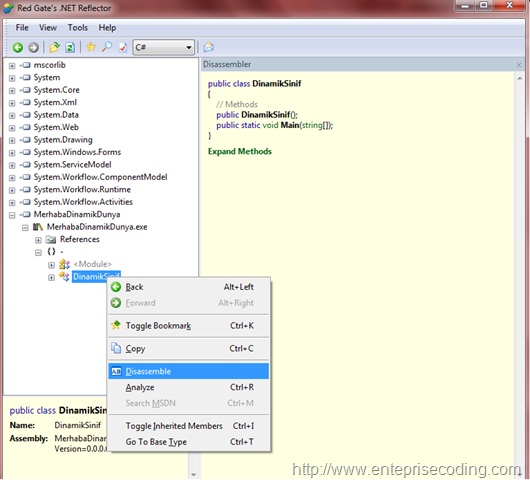
Task: Close the Disassembler pane
Action: coord(519,65)
